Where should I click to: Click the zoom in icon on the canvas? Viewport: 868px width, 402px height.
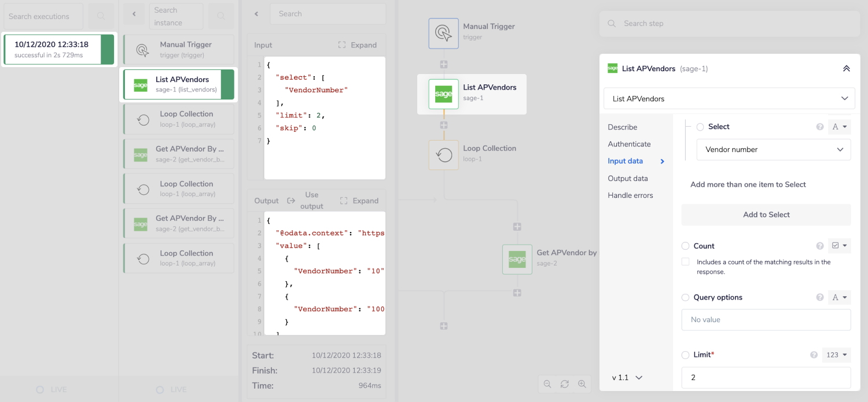tap(582, 383)
